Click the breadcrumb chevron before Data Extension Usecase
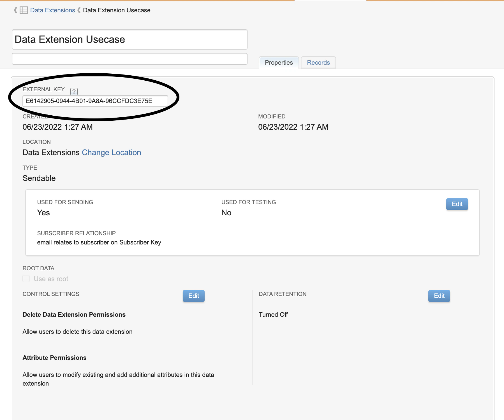The width and height of the screenshot is (504, 420). pyautogui.click(x=79, y=10)
